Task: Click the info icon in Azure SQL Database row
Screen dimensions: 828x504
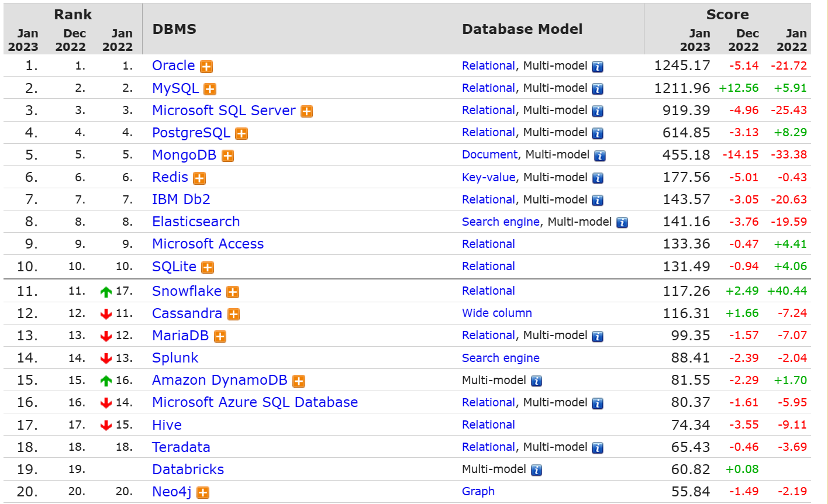Action: tap(598, 403)
